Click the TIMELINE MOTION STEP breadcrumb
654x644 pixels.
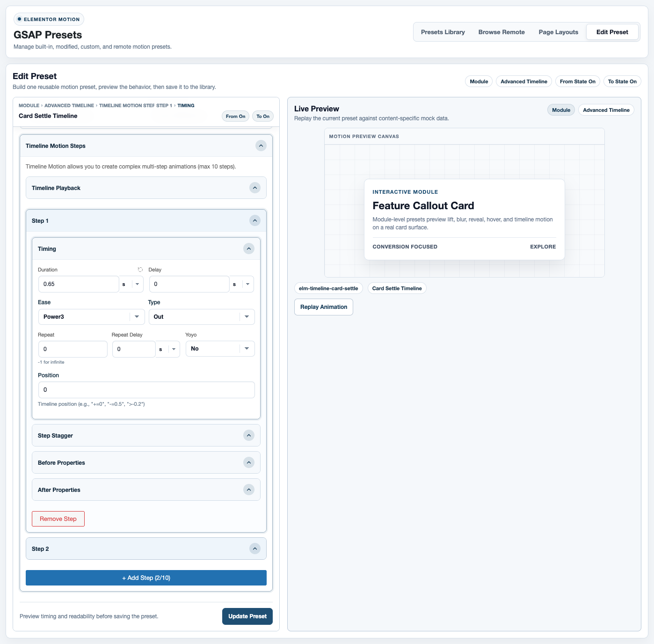(127, 105)
